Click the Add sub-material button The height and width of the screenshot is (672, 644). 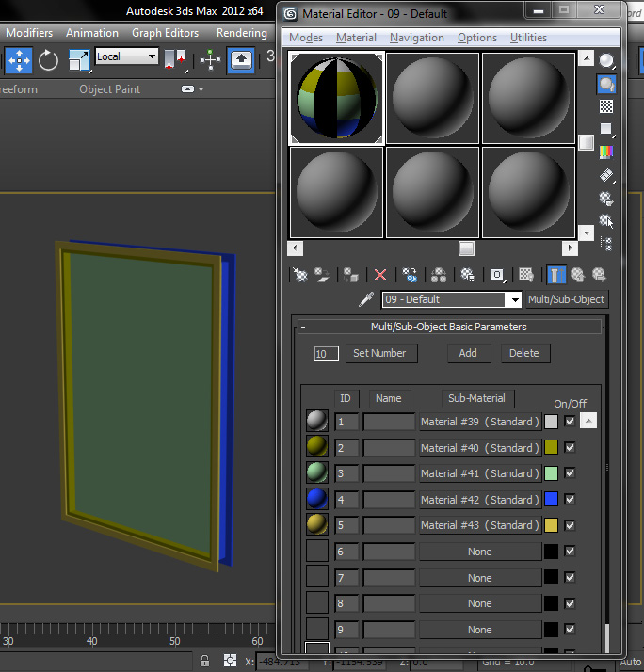point(469,354)
